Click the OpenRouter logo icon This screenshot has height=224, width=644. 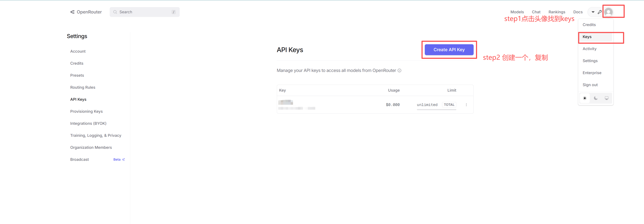click(x=72, y=12)
